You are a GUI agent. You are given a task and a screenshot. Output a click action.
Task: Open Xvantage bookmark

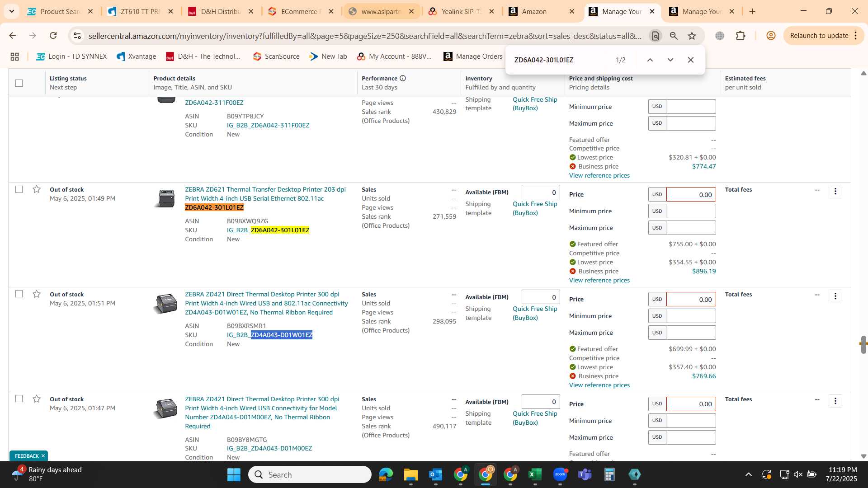point(137,56)
